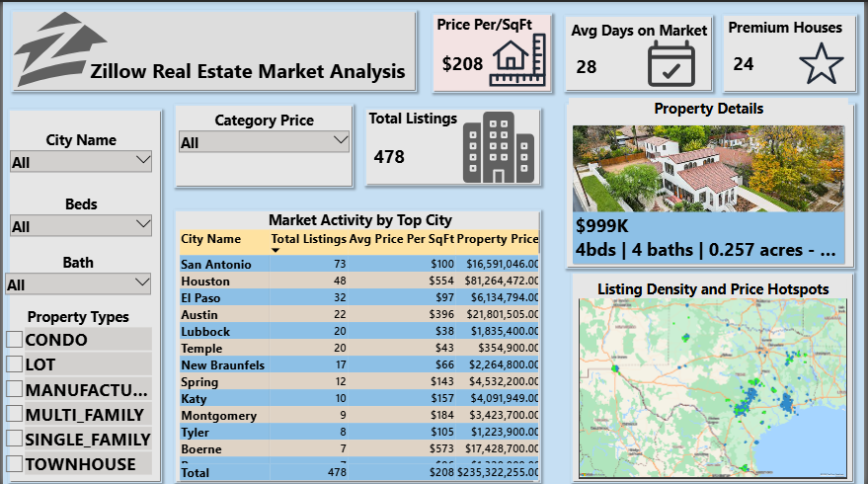Click the $999K property price label
This screenshot has height=484, width=868.
point(602,226)
